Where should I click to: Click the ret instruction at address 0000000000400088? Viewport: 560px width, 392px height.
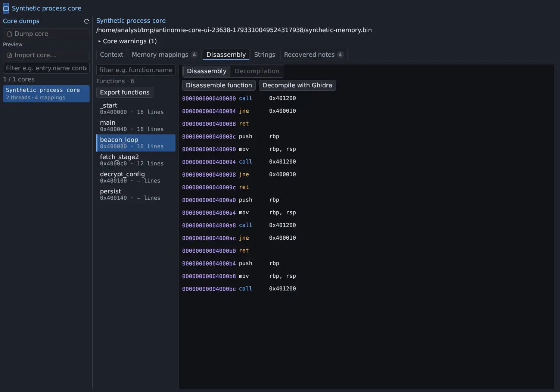click(244, 124)
